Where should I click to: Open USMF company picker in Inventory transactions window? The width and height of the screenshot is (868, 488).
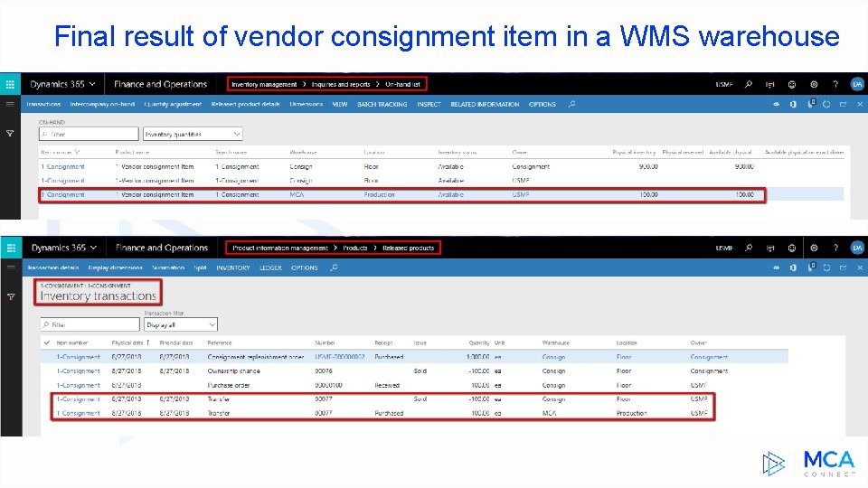[x=723, y=248]
